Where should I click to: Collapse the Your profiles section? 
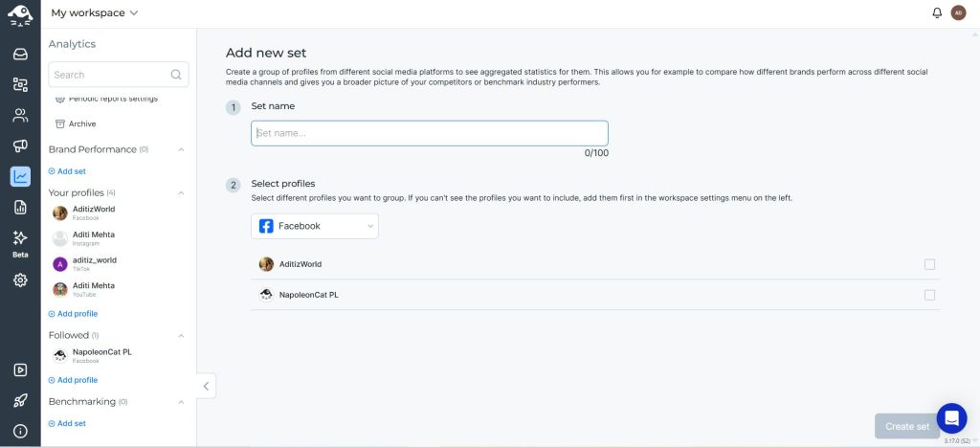click(181, 192)
